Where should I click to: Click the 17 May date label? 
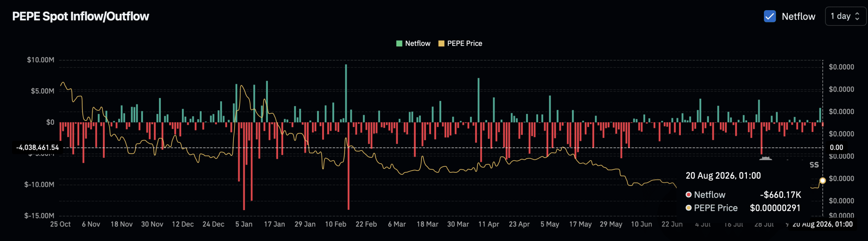(x=580, y=224)
